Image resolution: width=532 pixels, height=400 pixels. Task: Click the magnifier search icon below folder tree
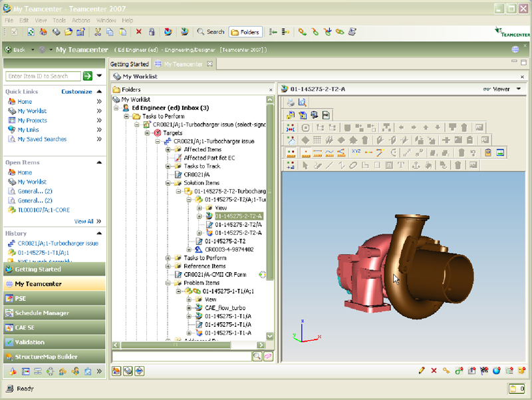click(257, 356)
